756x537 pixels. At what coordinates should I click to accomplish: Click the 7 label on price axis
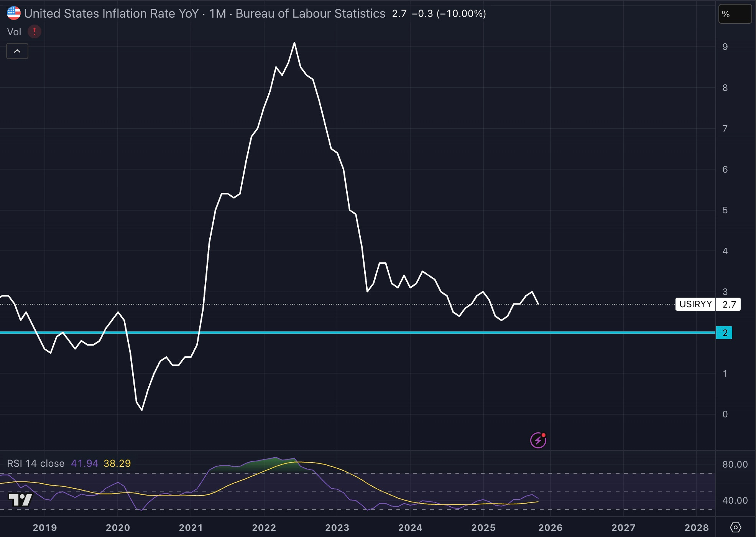725,128
